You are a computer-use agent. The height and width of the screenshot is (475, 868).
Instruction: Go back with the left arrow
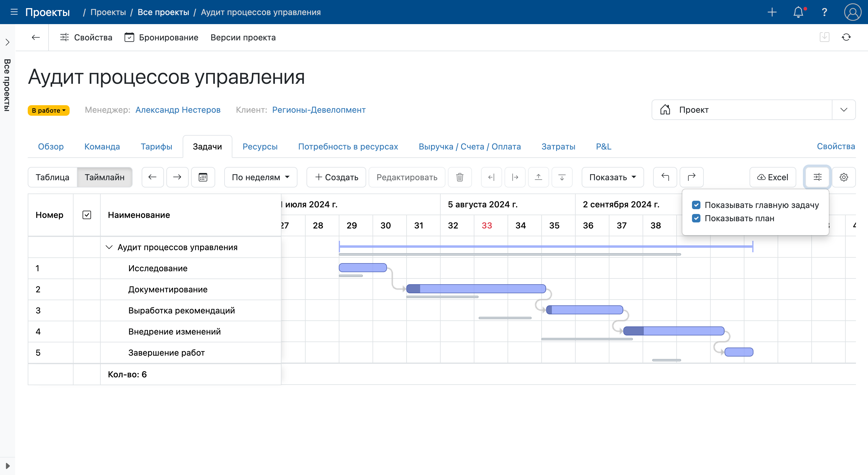(x=36, y=37)
